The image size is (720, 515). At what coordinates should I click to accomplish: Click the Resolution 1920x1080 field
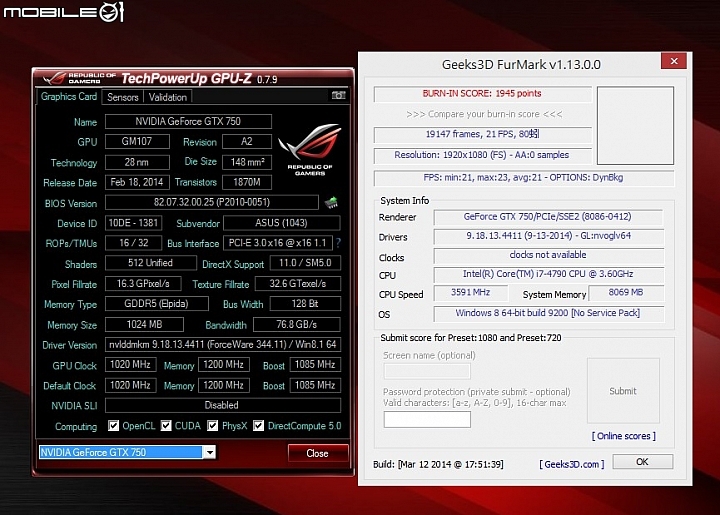pos(483,155)
